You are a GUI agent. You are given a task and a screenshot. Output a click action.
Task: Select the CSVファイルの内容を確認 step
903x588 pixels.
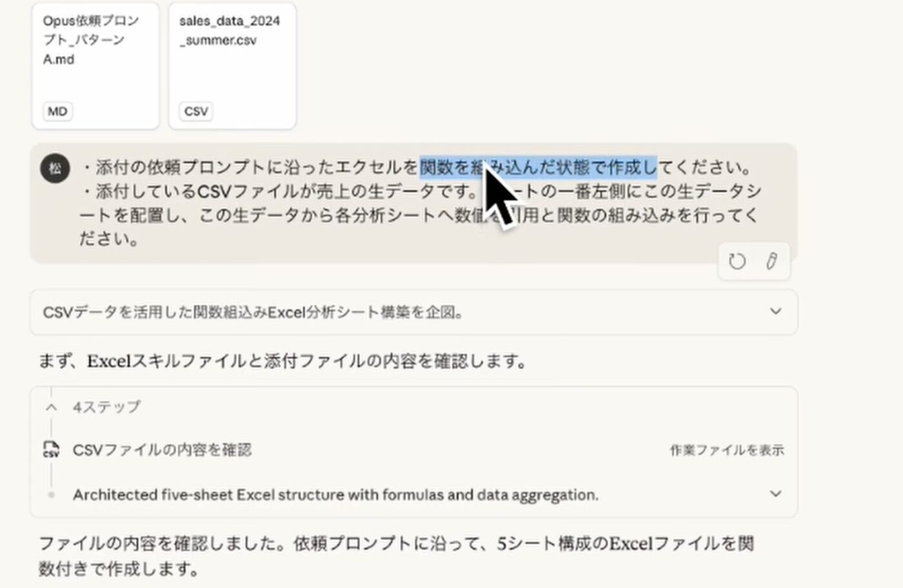(x=162, y=449)
